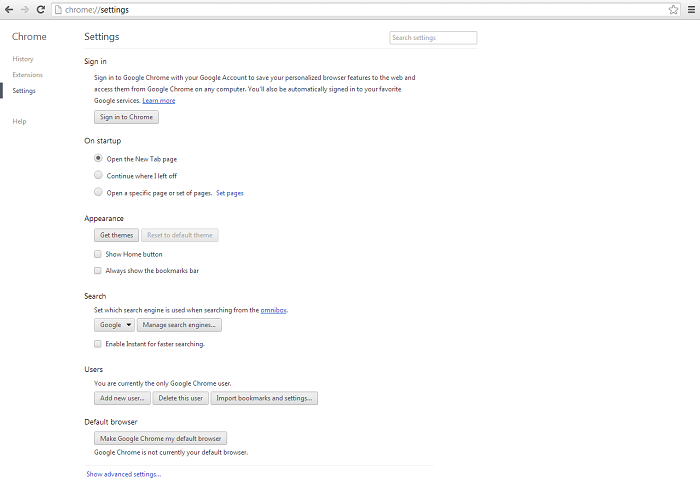Enable the Show Home button checkbox
This screenshot has height=483, width=700.
coord(98,254)
